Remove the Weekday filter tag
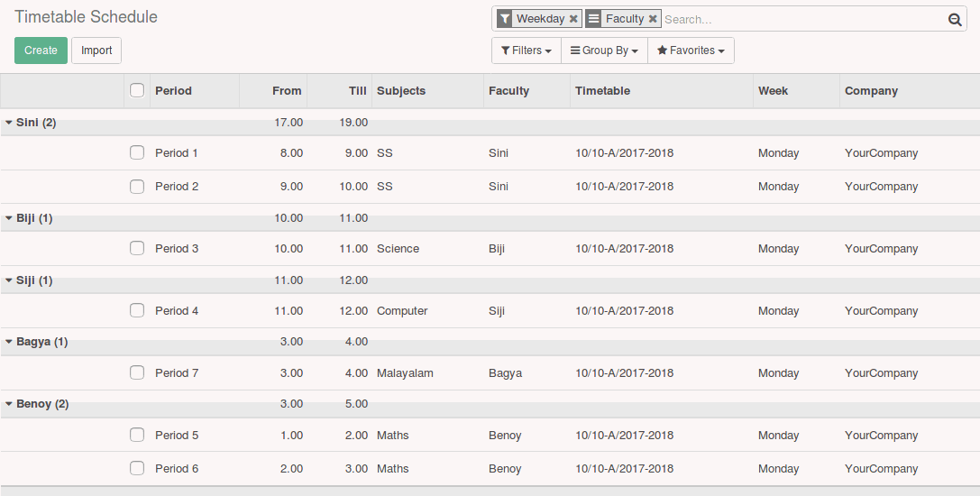Image resolution: width=980 pixels, height=496 pixels. (x=573, y=19)
